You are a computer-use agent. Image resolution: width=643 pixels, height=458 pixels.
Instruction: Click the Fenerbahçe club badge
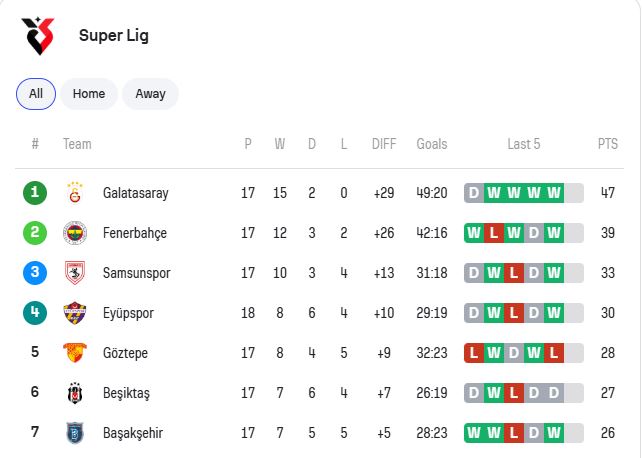75,233
